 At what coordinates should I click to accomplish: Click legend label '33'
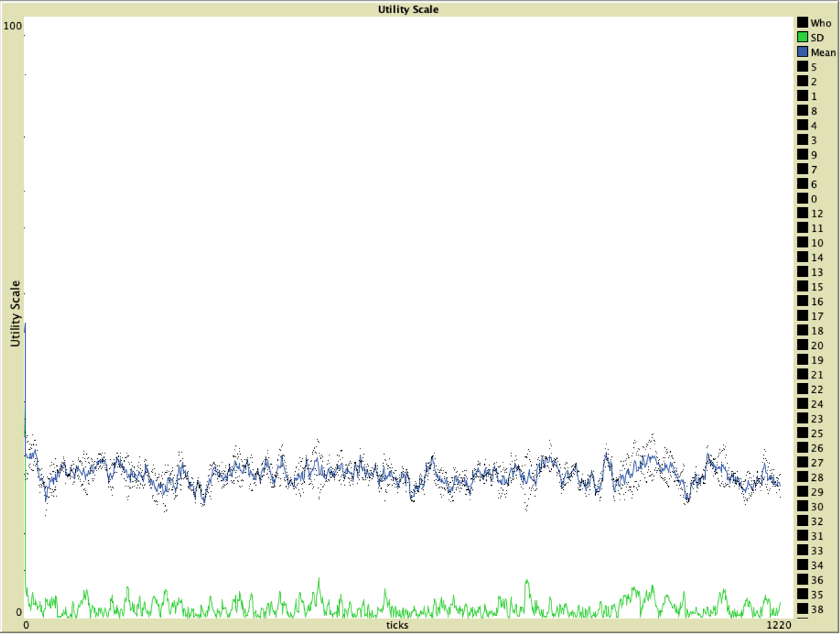(x=817, y=551)
